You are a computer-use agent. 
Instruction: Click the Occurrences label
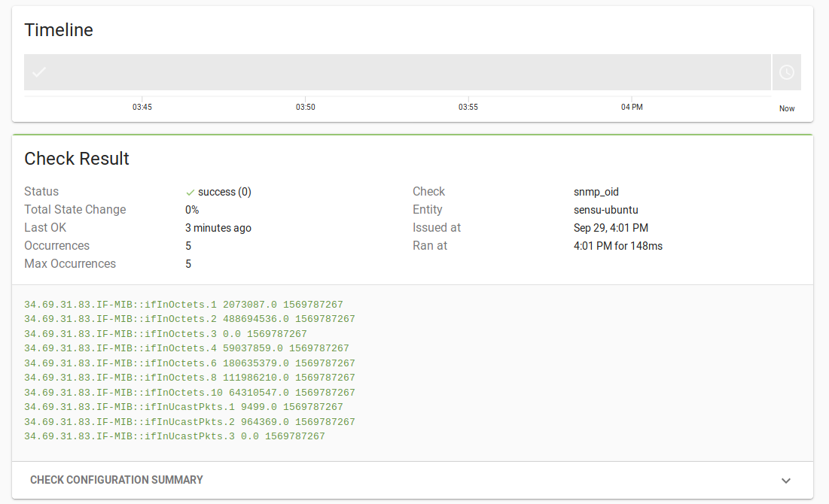point(57,246)
